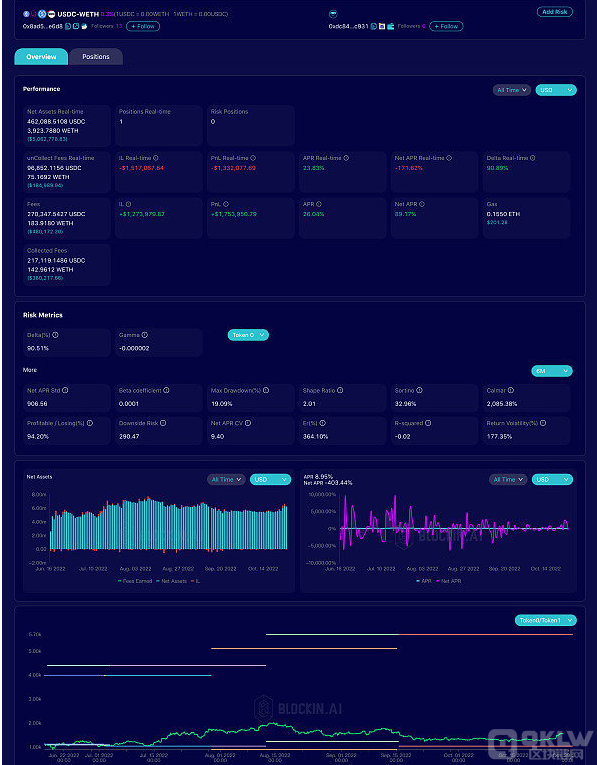
Task: Open the Token0/Token1 dropdown
Action: pos(546,621)
